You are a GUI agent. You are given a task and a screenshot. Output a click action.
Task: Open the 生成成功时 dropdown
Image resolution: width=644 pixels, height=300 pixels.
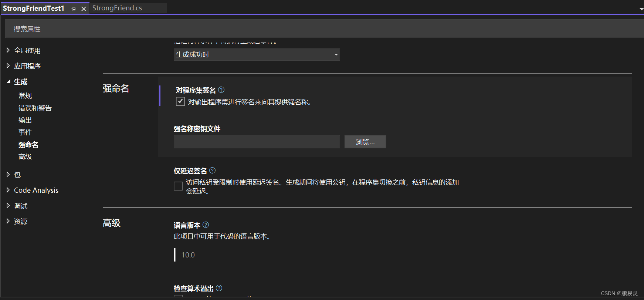pos(257,55)
